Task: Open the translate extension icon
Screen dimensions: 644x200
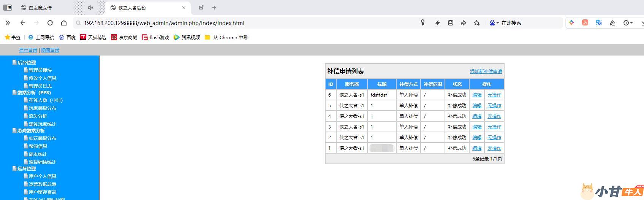Action: (x=599, y=23)
